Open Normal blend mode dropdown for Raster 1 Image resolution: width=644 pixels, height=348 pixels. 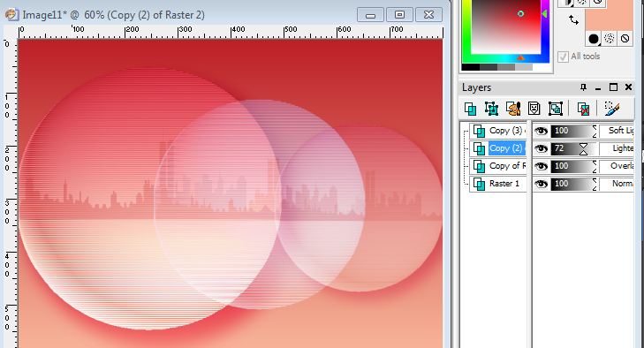(x=617, y=184)
